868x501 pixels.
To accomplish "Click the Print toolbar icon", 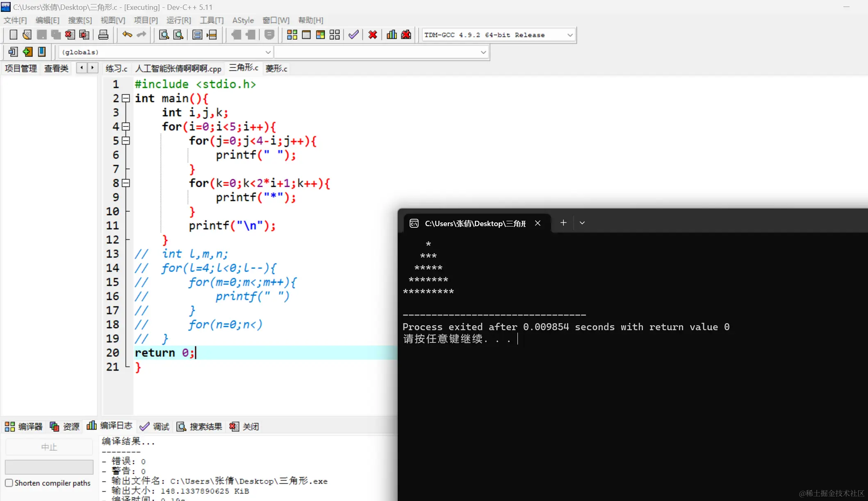I will tap(103, 35).
